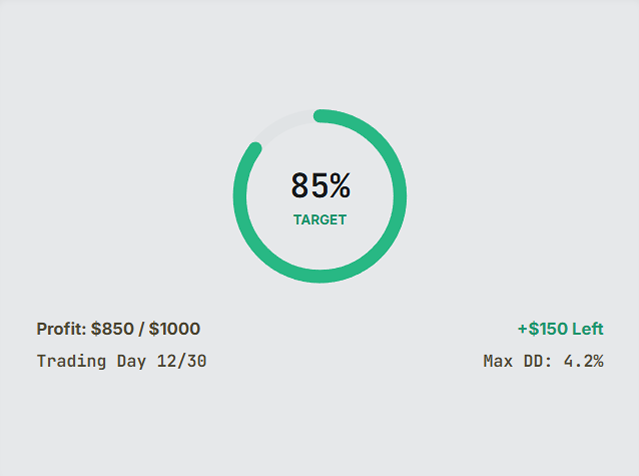The image size is (639, 476).
Task: Click the Max DD: label
Action: 518,361
